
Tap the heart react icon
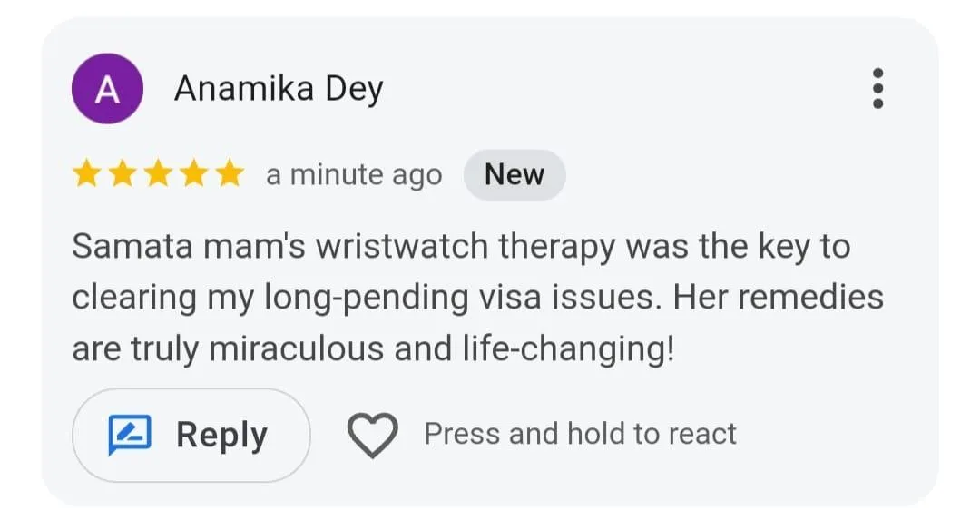tap(373, 436)
